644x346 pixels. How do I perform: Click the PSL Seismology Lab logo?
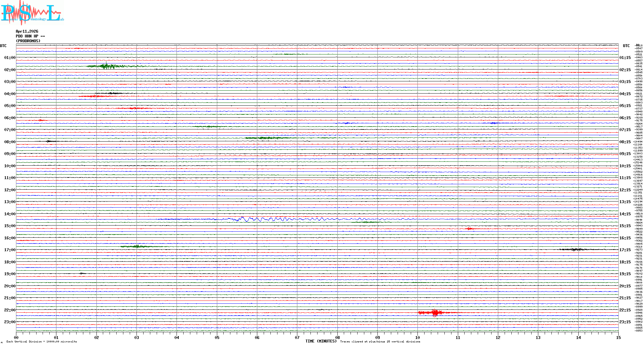pos(32,13)
